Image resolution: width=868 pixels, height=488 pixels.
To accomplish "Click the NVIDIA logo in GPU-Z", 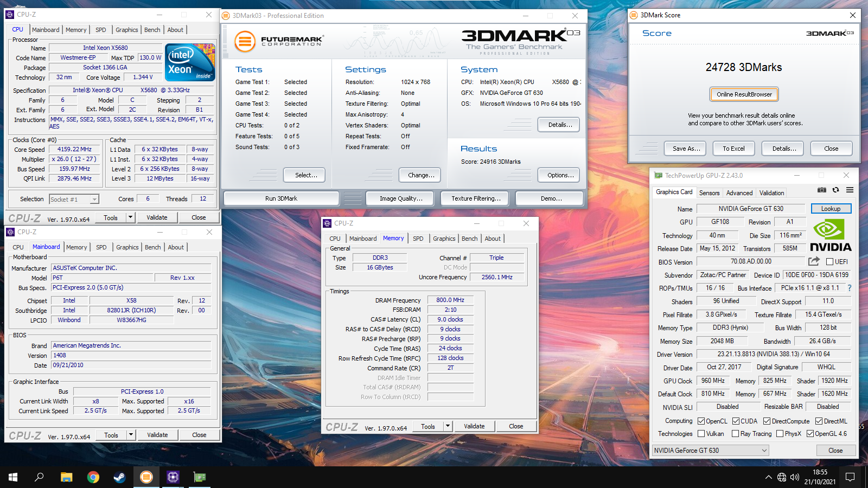I will [x=830, y=235].
